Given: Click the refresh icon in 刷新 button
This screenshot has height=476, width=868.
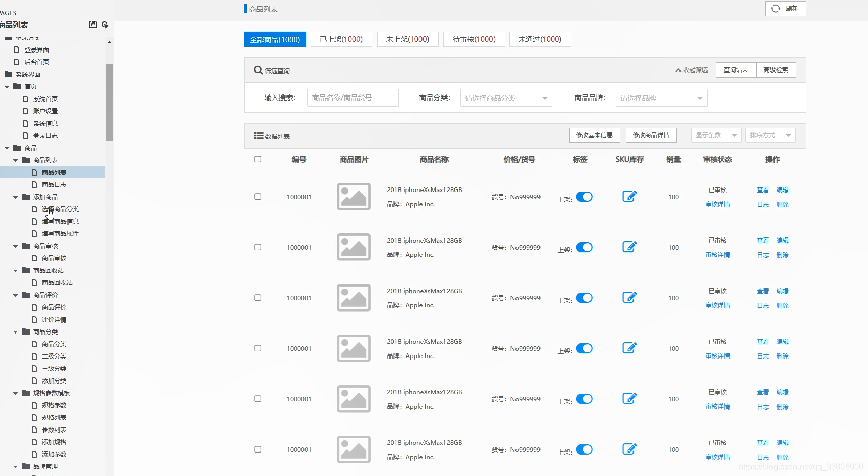Looking at the screenshot, I should pyautogui.click(x=776, y=9).
